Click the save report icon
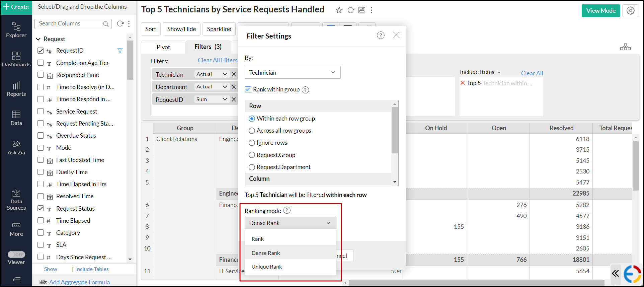The height and width of the screenshot is (287, 644). tap(362, 10)
